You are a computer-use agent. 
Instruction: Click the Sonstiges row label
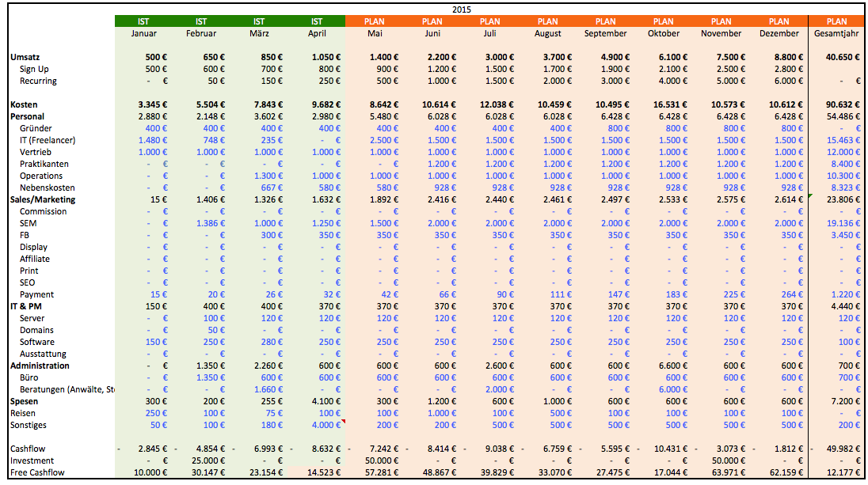[x=29, y=426]
